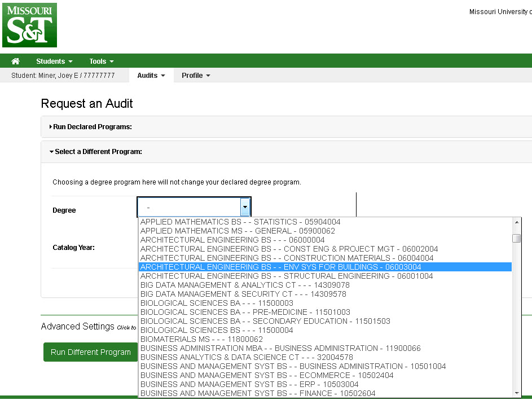Open the Tools menu
The height and width of the screenshot is (400, 532).
(x=102, y=61)
